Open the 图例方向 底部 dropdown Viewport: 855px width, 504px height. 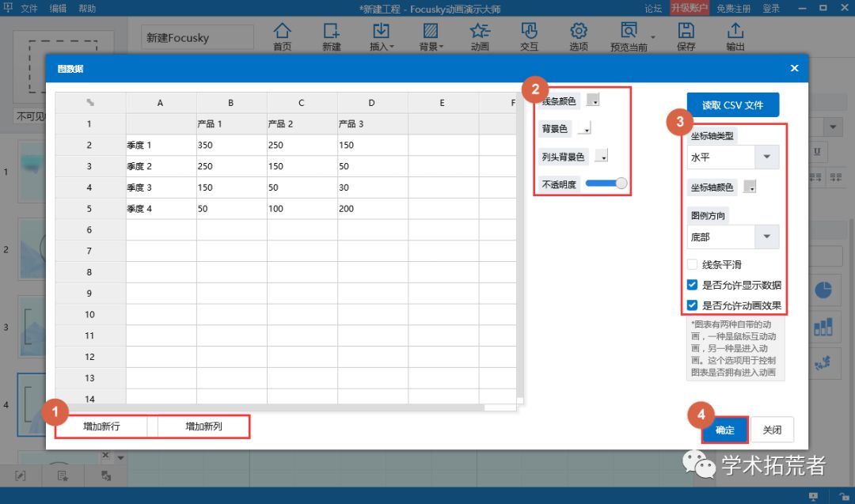coord(733,237)
